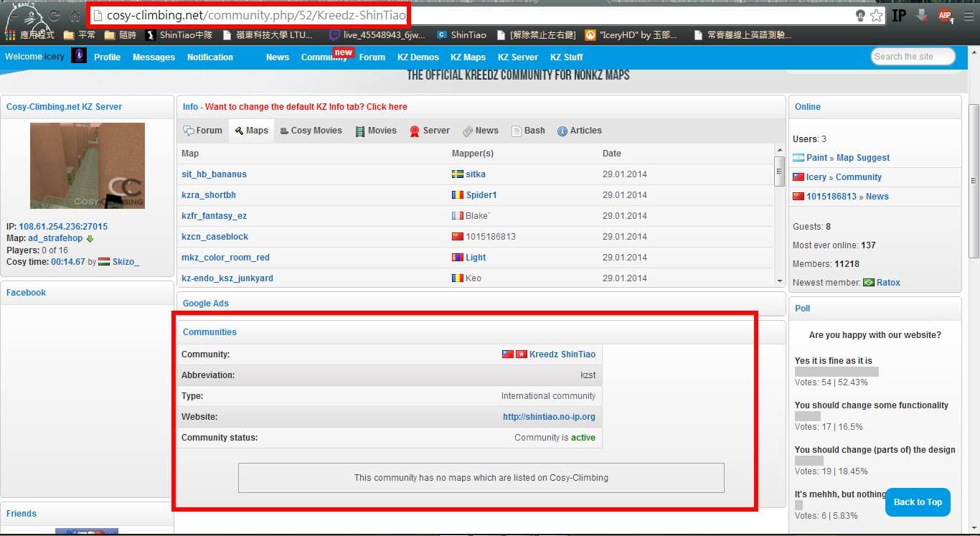Click the bookmark star icon in address bar
The height and width of the screenshot is (536, 980).
point(876,16)
